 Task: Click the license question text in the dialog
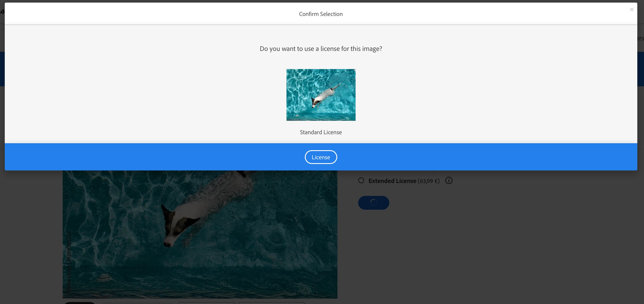pos(321,49)
